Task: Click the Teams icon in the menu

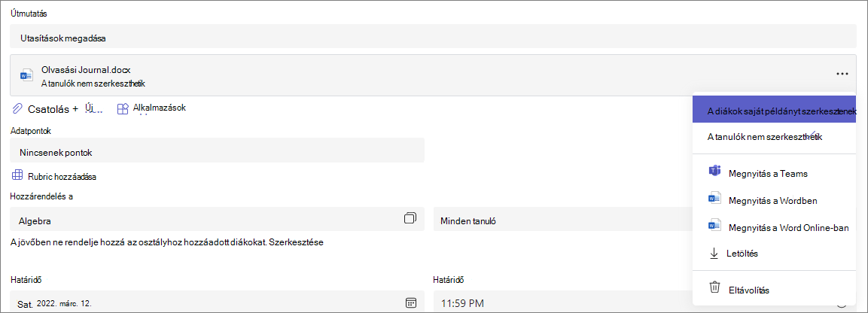Action: [x=714, y=172]
